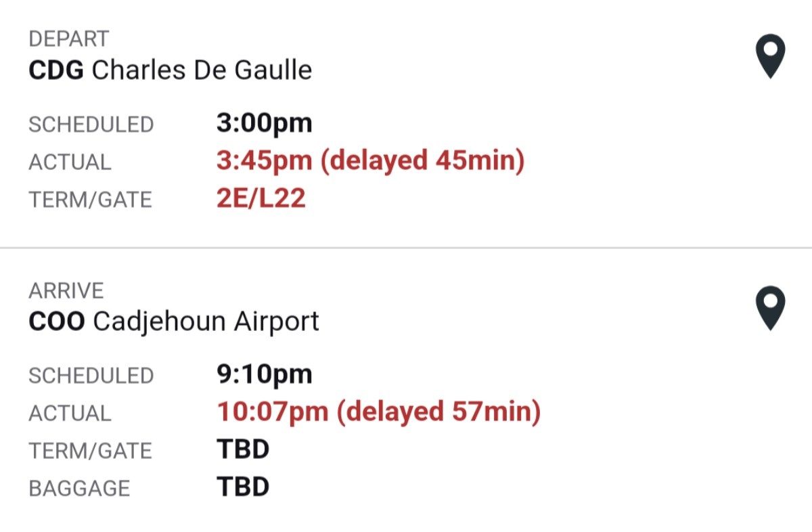Tap the BAGGAGE TBD value
Image resolution: width=812 pixels, height=532 pixels.
[x=243, y=487]
